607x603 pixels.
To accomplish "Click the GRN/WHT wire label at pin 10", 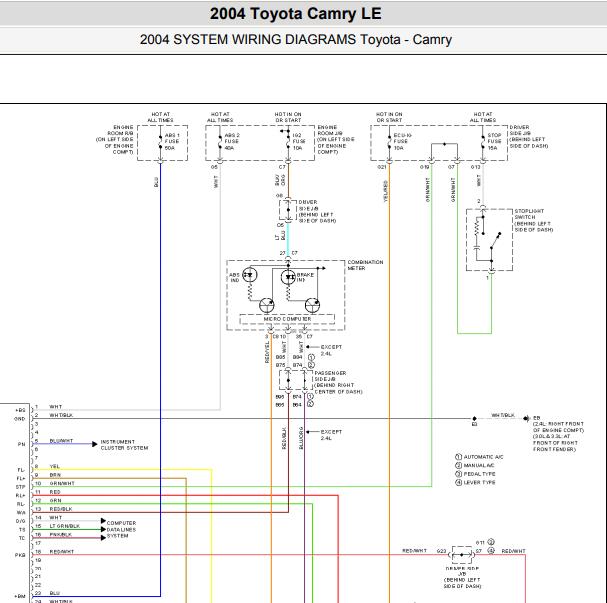I will pos(62,483).
